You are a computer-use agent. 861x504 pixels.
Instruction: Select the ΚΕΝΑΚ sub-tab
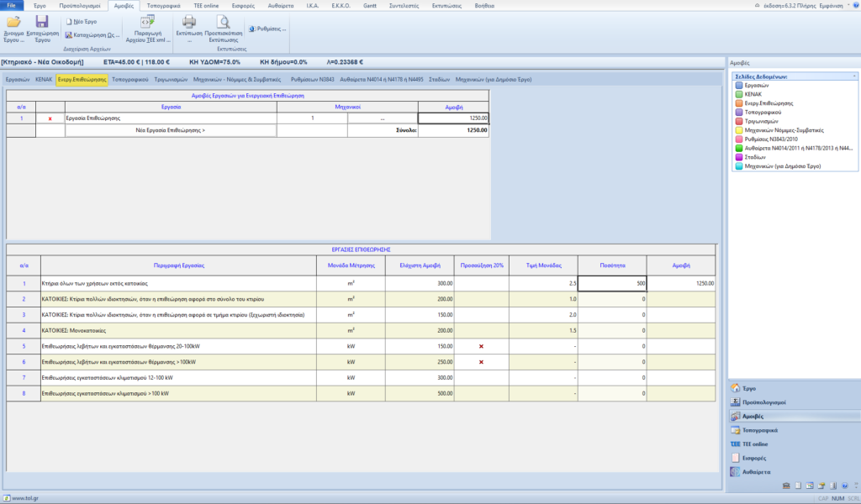click(x=43, y=79)
